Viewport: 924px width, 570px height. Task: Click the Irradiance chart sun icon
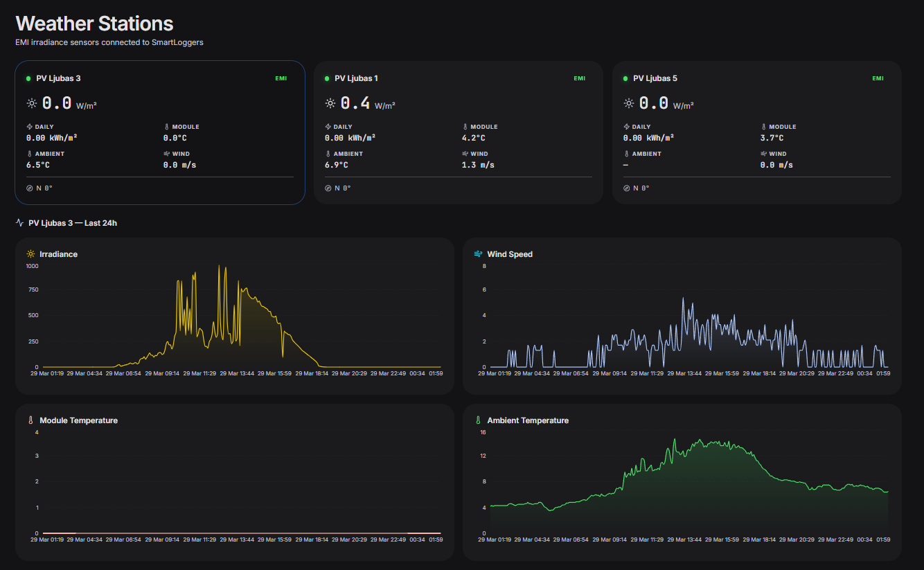[x=30, y=254]
